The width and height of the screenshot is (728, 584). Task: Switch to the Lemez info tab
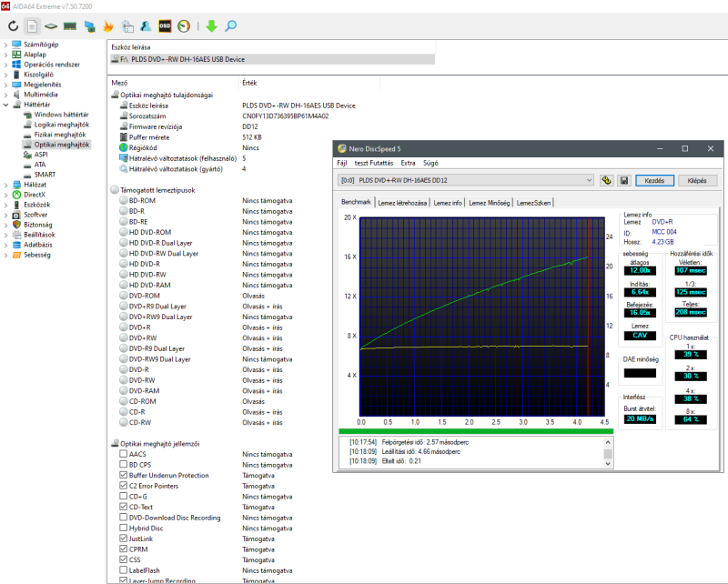tap(448, 202)
